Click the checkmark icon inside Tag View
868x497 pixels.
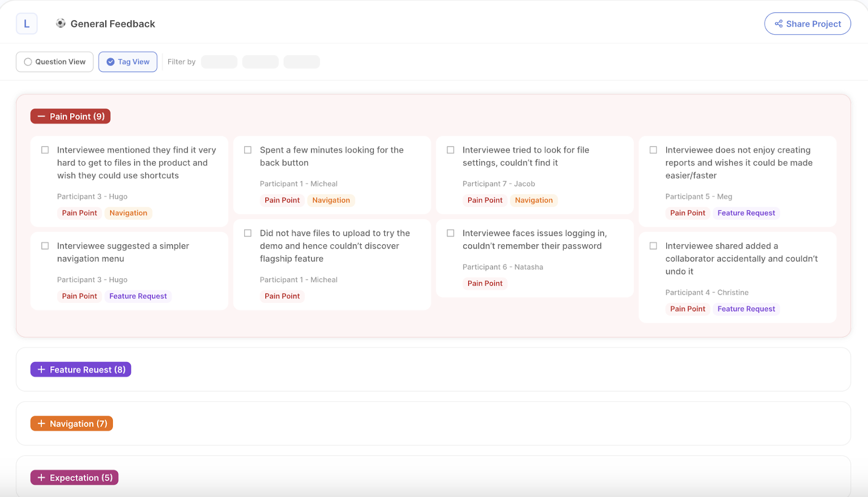coord(110,61)
